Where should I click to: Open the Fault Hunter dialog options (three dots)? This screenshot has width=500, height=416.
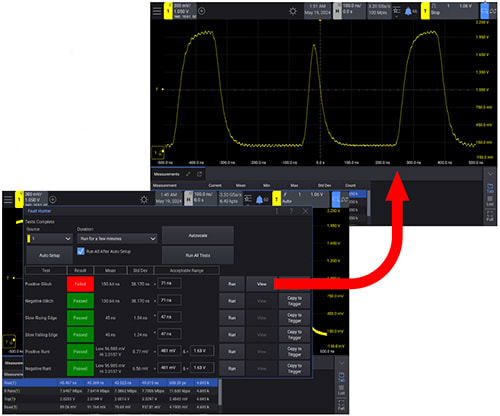tap(277, 211)
